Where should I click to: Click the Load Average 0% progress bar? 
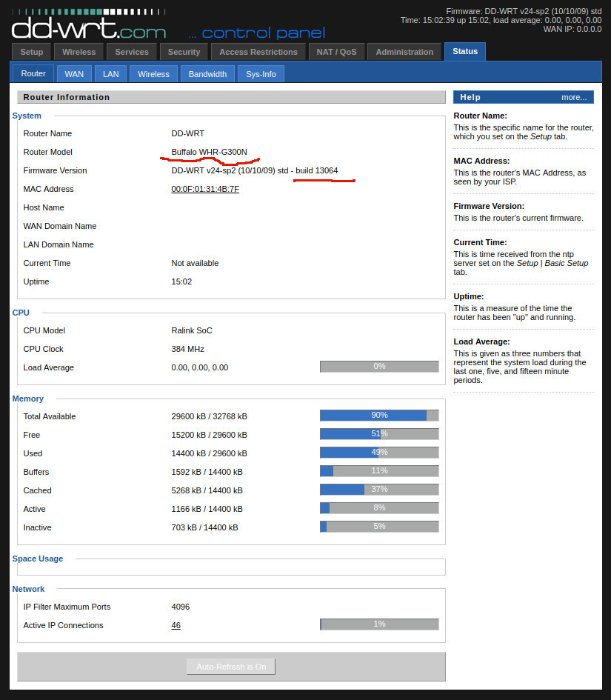point(379,367)
